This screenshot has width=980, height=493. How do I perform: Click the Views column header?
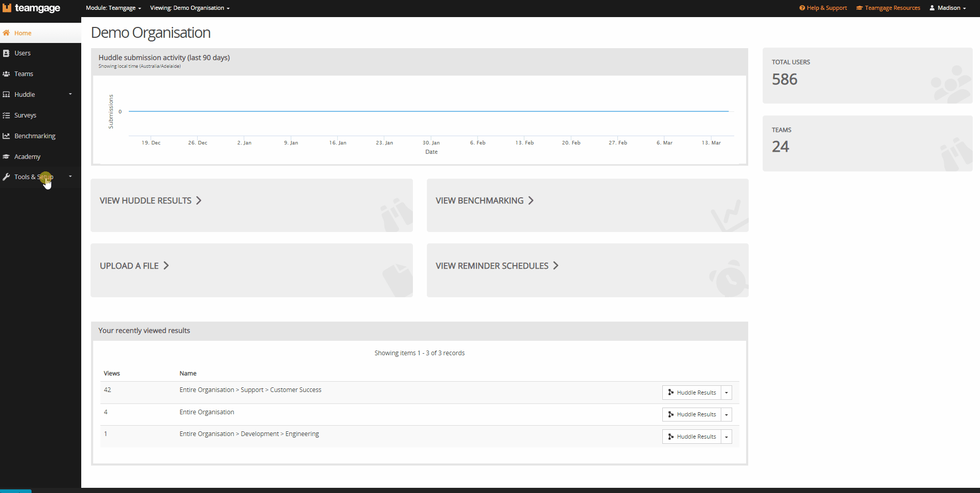coord(112,373)
